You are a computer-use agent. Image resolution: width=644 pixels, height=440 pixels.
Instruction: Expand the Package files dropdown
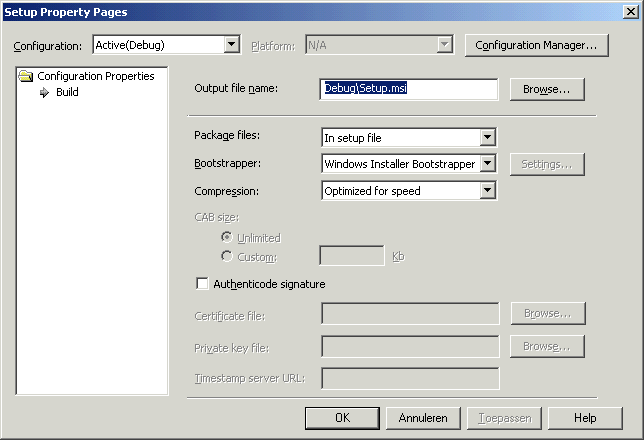pos(488,138)
